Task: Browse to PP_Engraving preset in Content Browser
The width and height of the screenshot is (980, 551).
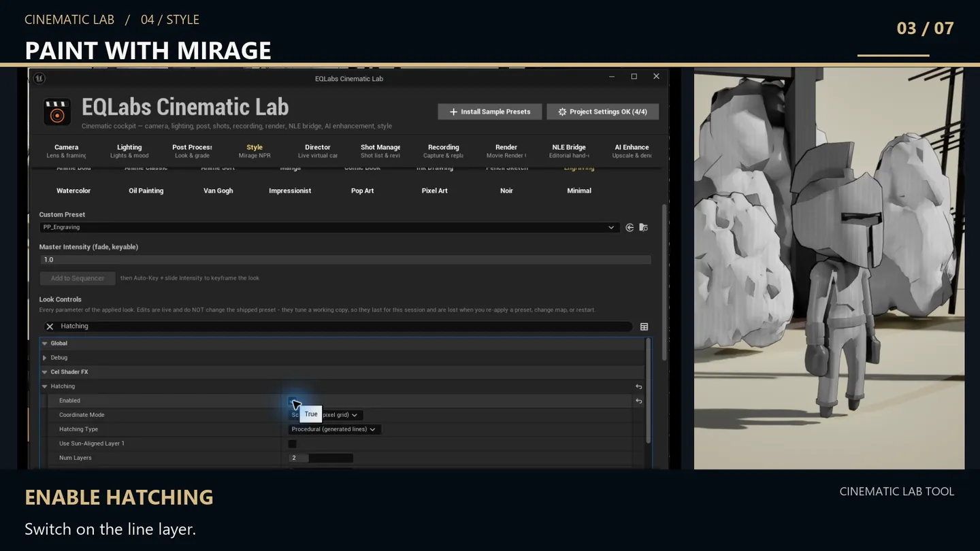Action: [643, 227]
